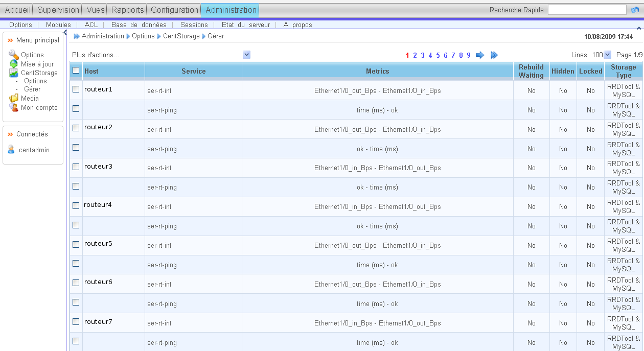Image resolution: width=644 pixels, height=351 pixels.
Task: Click the refresh icon beside quick search
Action: [x=635, y=10]
